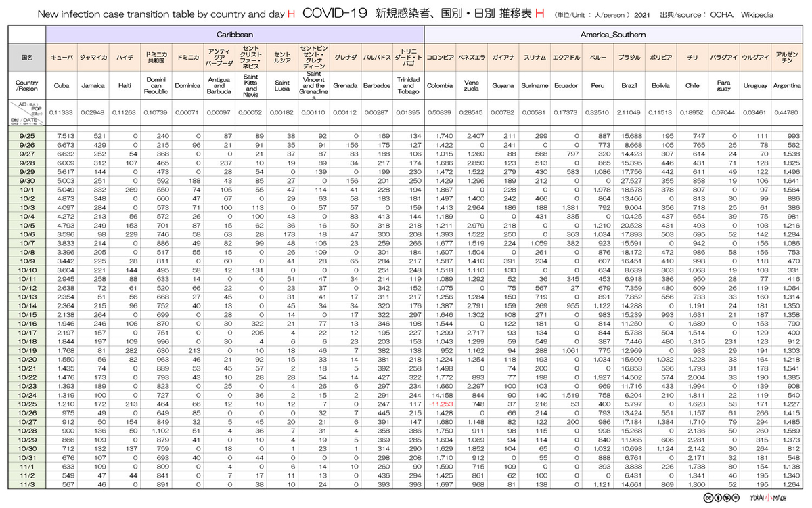Screen dimensions: 812x508
Task: Click the Argentina column header
Action: click(786, 86)
